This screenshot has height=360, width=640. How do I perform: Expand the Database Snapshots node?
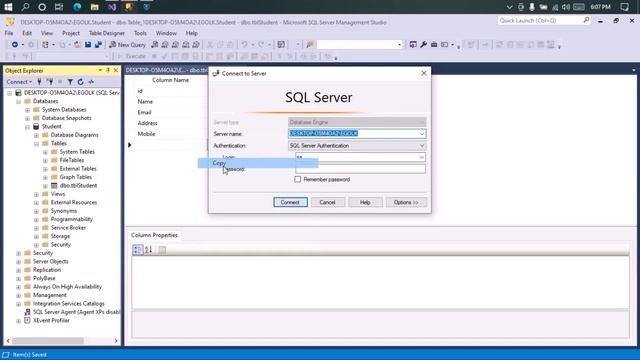[x=27, y=118]
